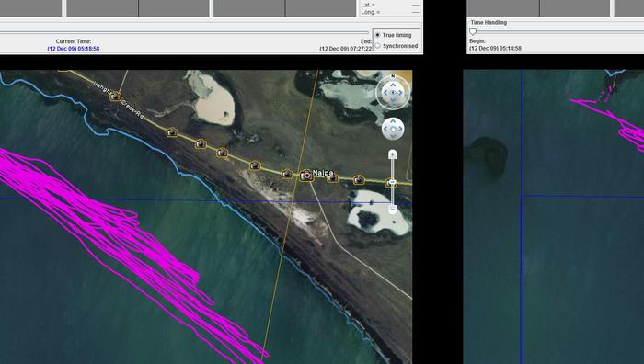The height and width of the screenshot is (364, 644).
Task: Click the Time Handling slider thumb
Action: 473,31
